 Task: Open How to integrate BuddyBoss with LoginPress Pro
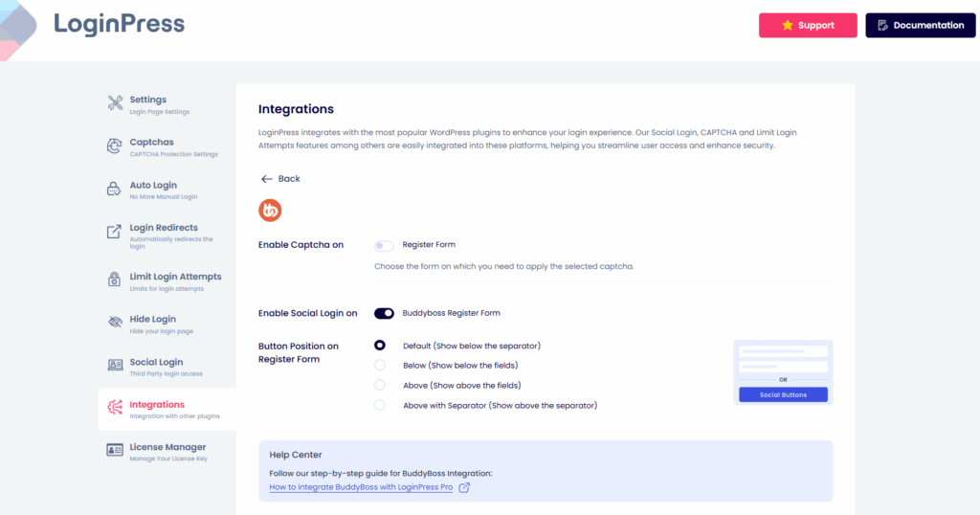pyautogui.click(x=361, y=487)
